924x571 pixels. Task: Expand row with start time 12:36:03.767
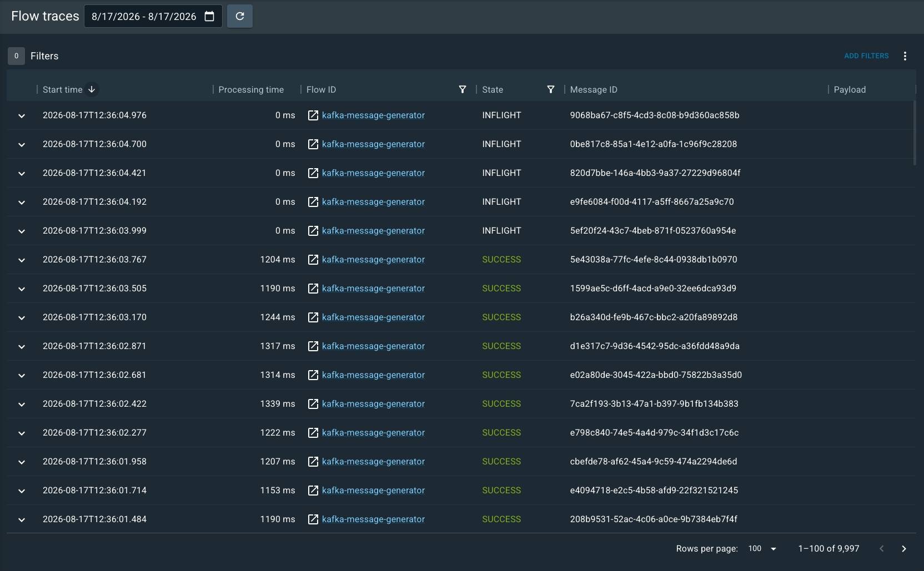(22, 260)
